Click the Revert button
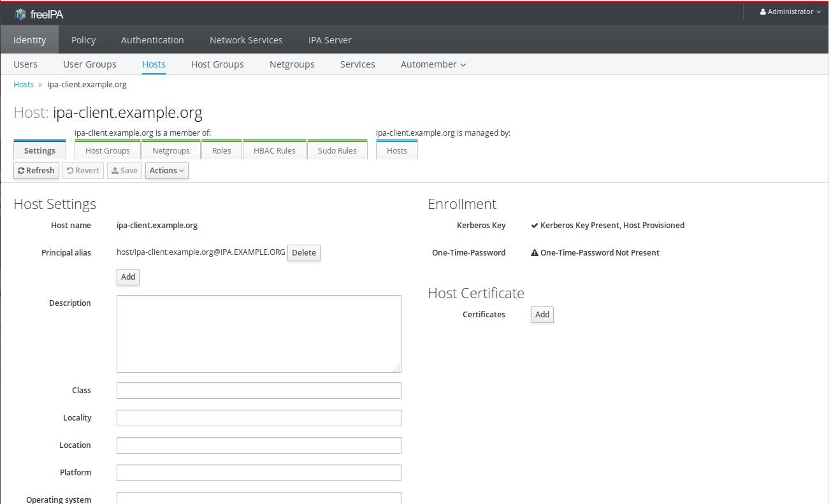 point(83,171)
